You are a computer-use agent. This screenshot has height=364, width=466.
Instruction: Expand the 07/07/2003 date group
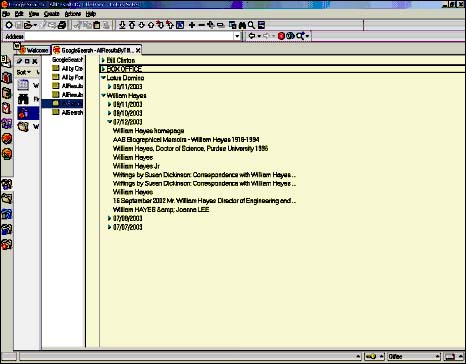tap(110, 227)
